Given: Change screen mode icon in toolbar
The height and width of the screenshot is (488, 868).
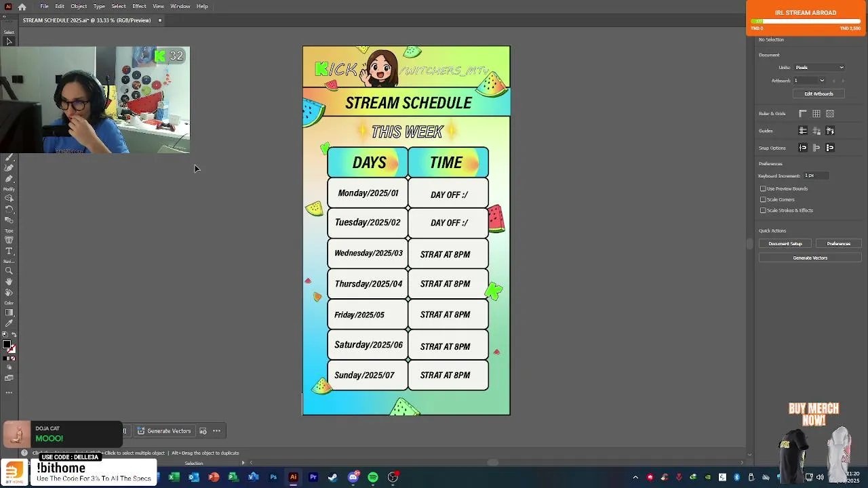Looking at the screenshot, I should tap(9, 378).
